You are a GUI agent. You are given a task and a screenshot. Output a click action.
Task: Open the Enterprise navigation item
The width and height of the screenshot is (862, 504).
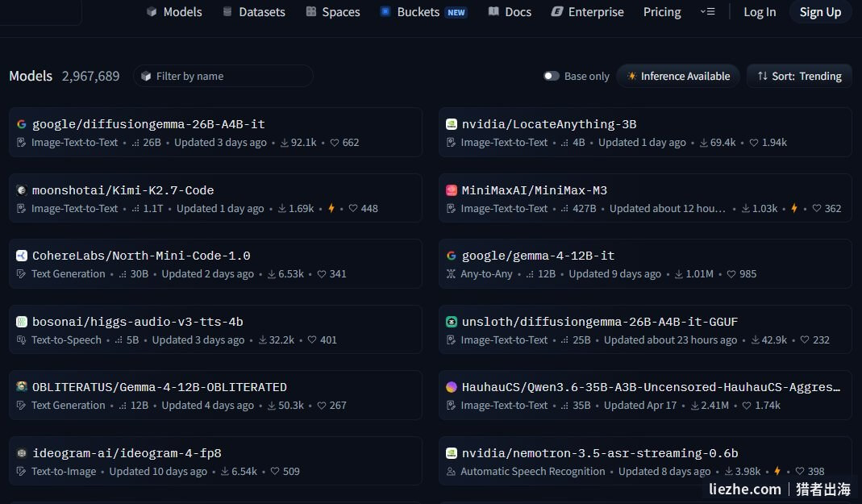pos(587,12)
